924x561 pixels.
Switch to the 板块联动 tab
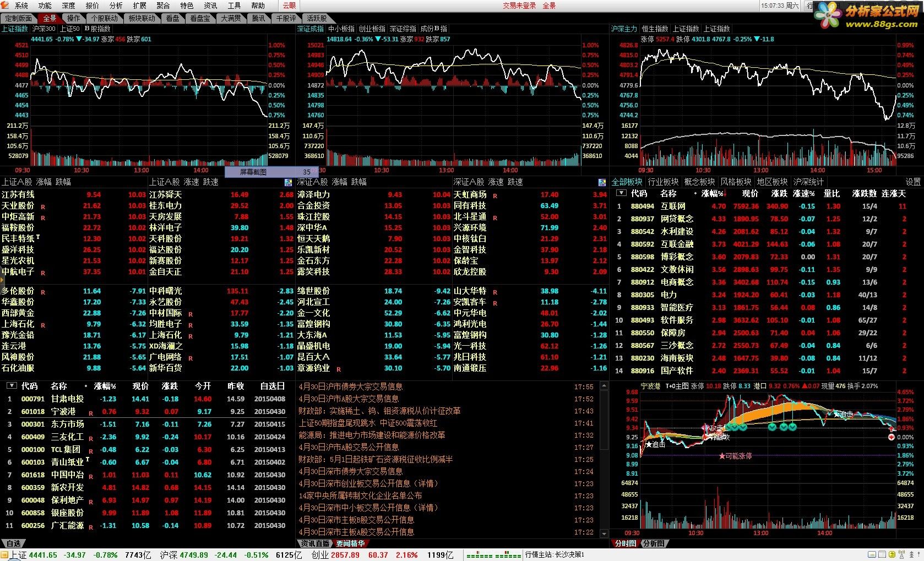click(142, 18)
